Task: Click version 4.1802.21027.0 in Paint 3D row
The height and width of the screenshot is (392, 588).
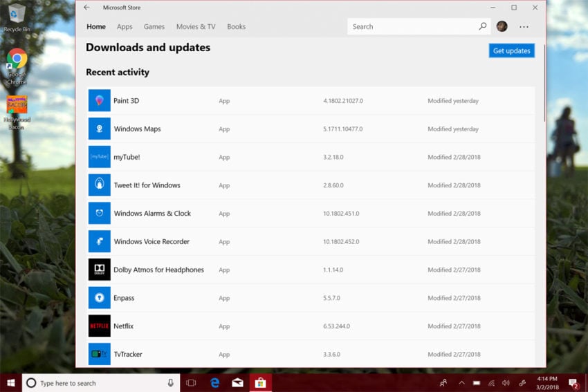Action: [x=343, y=101]
